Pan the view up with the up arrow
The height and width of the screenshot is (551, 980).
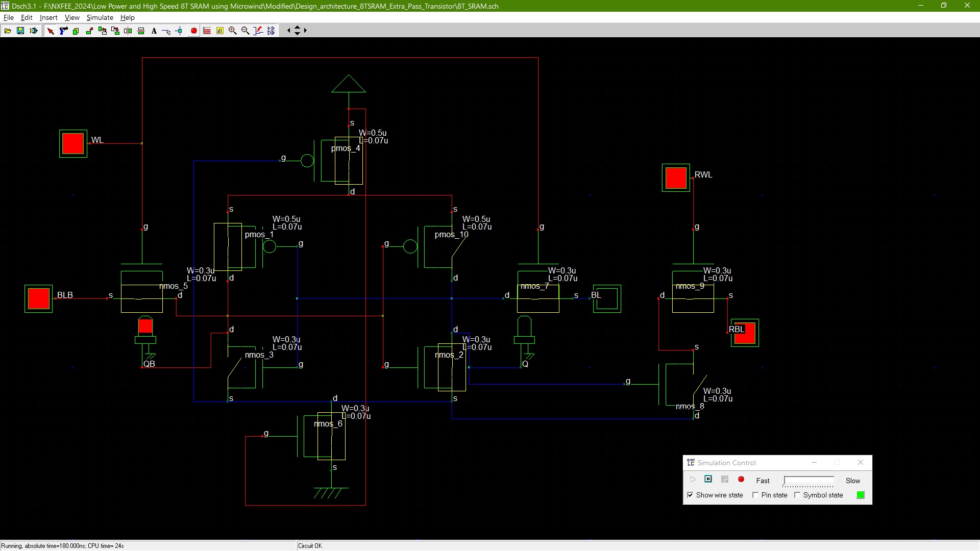[x=298, y=28]
